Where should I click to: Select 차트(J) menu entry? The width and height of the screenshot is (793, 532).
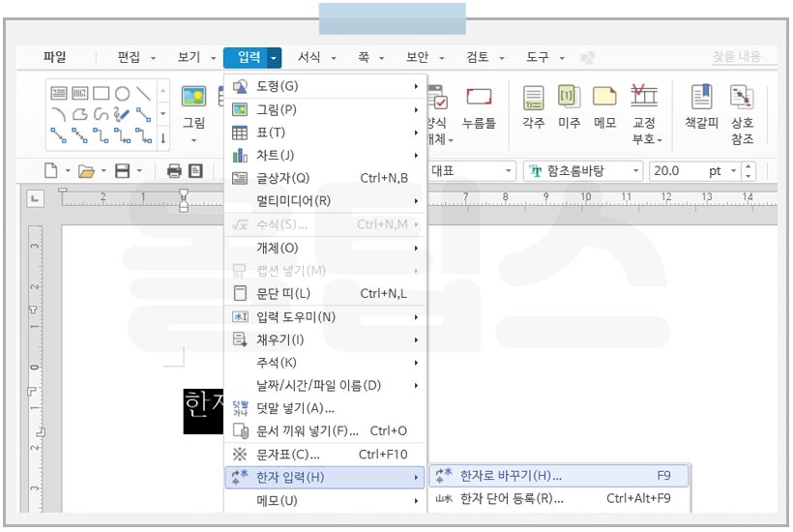(x=325, y=156)
